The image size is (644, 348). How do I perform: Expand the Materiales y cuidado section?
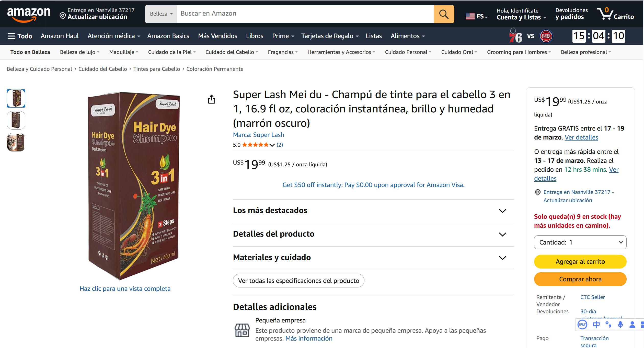point(373,258)
